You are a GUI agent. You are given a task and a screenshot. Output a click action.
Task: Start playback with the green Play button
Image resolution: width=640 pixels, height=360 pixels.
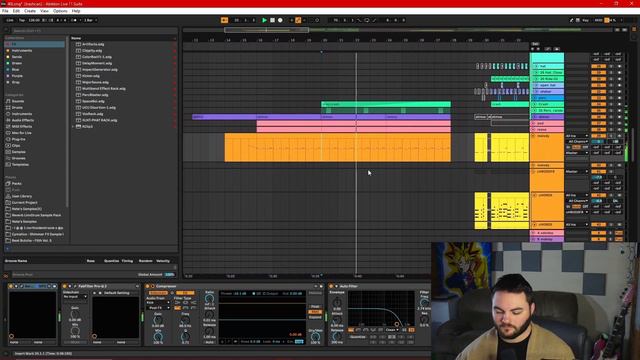(264, 20)
